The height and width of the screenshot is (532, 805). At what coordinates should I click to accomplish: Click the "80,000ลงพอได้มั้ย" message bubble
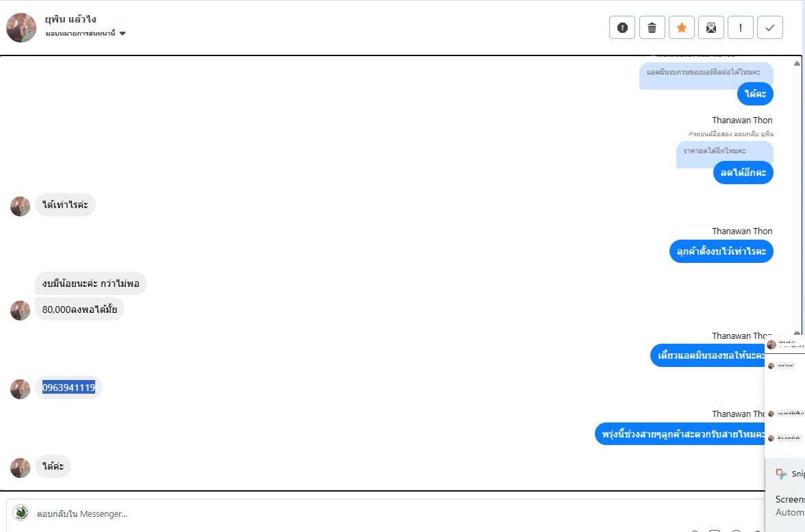click(79, 309)
